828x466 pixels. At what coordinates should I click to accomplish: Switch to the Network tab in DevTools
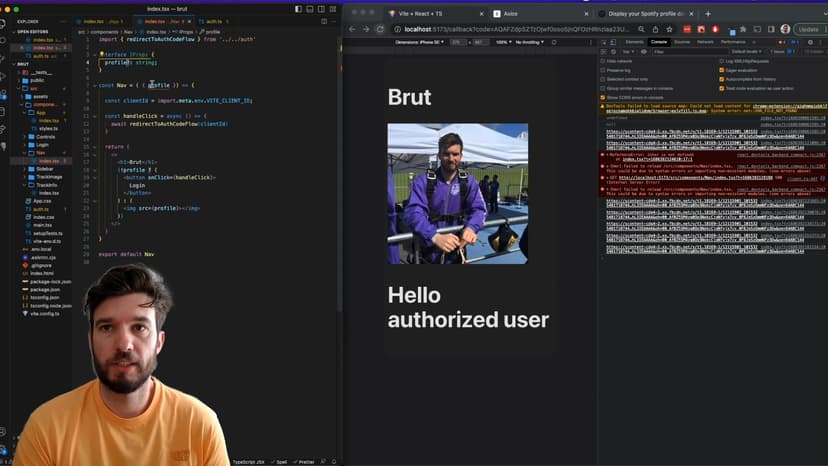coord(705,42)
